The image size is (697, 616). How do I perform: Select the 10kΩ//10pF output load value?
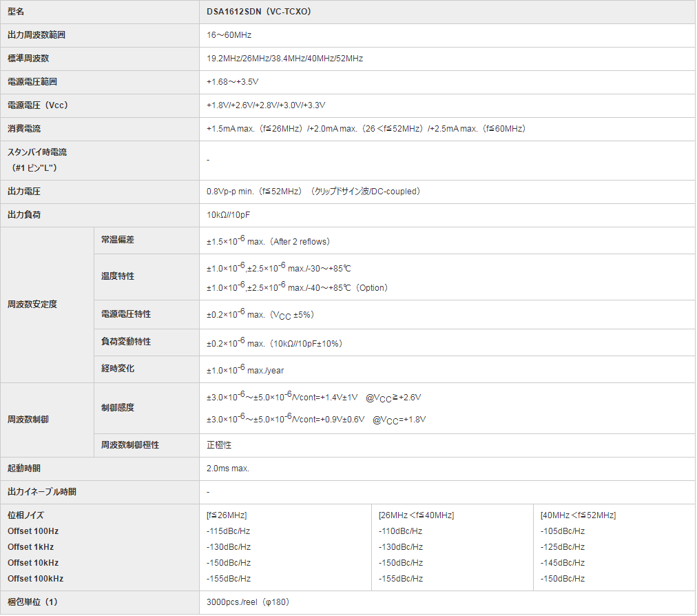[x=229, y=215]
